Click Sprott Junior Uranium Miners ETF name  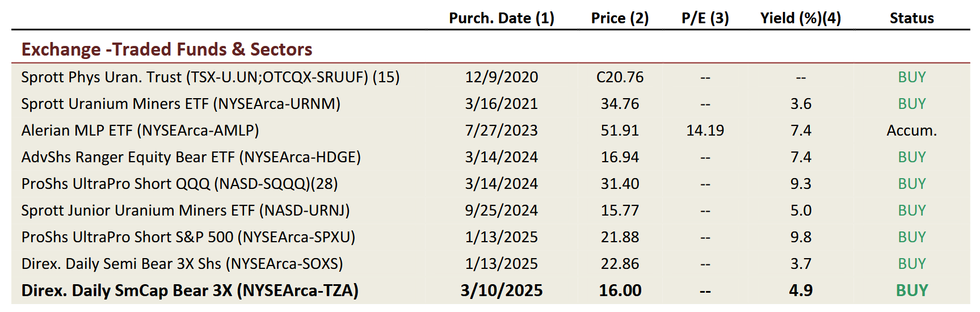(185, 210)
